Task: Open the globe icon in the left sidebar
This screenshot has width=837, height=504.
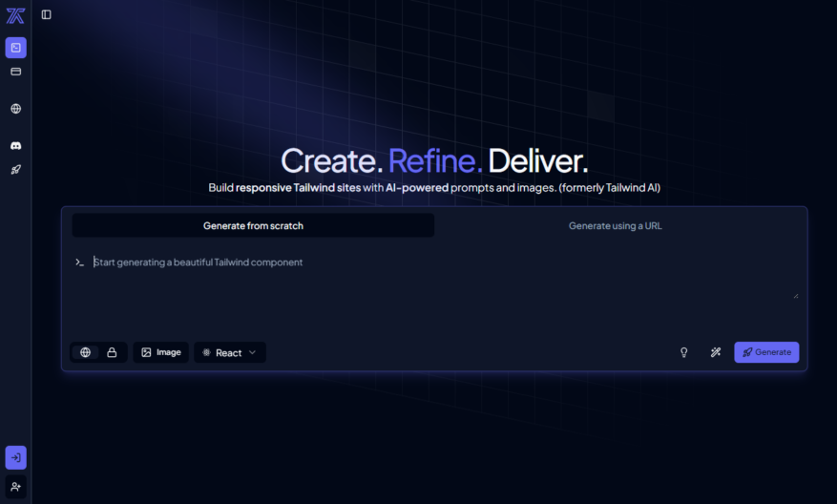Action: (x=16, y=109)
